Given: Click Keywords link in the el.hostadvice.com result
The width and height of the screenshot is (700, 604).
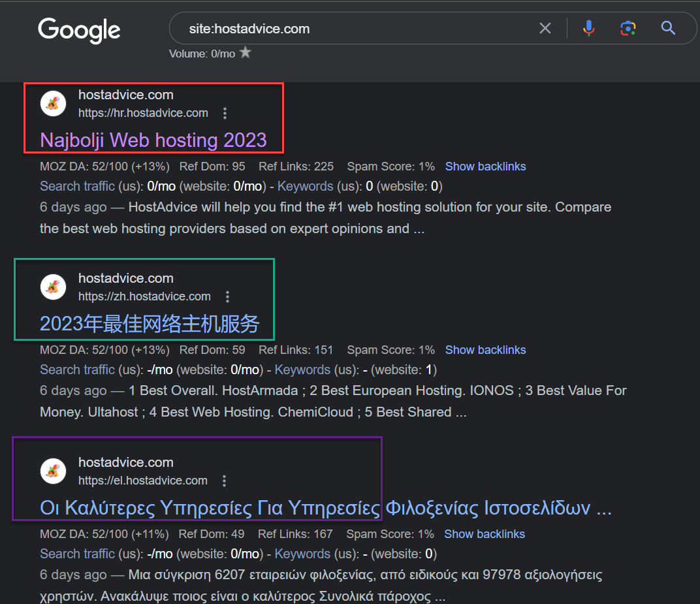Looking at the screenshot, I should pyautogui.click(x=302, y=554).
